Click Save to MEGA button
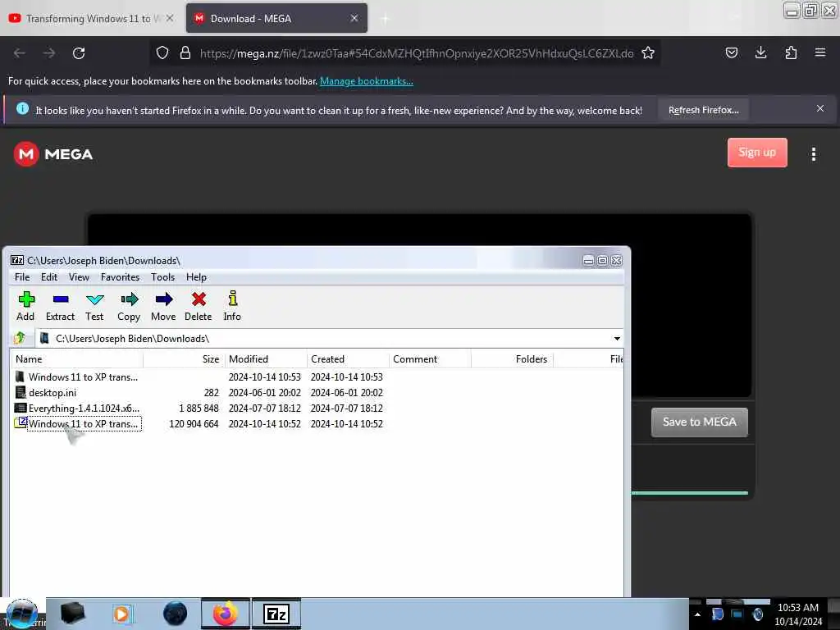840x630 pixels. (x=699, y=422)
